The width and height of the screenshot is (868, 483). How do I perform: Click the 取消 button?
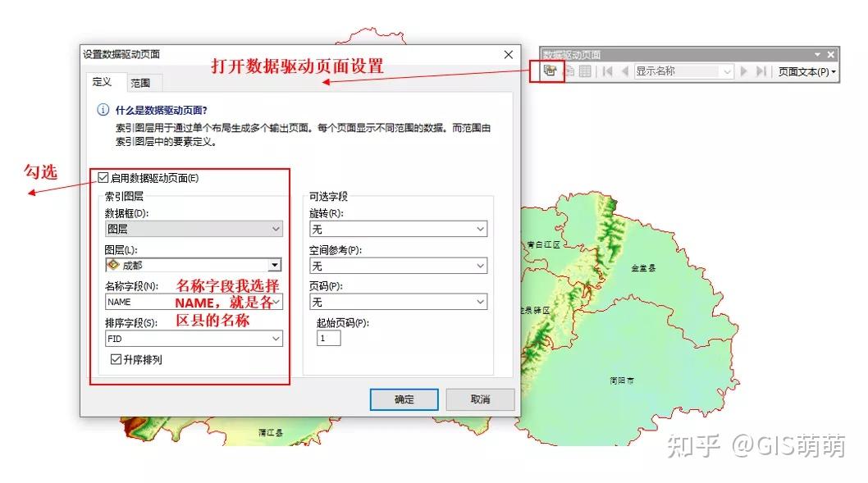click(x=480, y=399)
